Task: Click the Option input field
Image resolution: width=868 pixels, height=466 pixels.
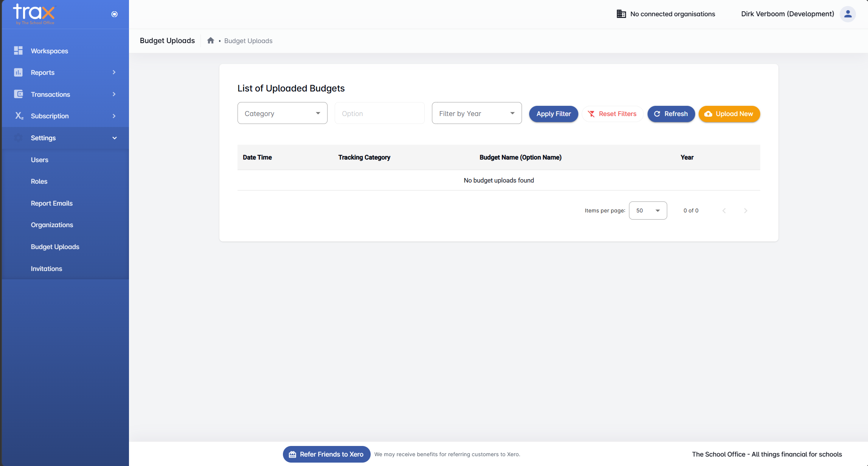Action: (x=379, y=113)
